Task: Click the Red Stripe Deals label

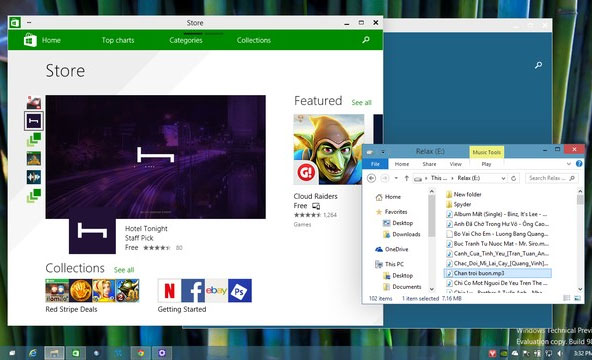Action: click(71, 309)
